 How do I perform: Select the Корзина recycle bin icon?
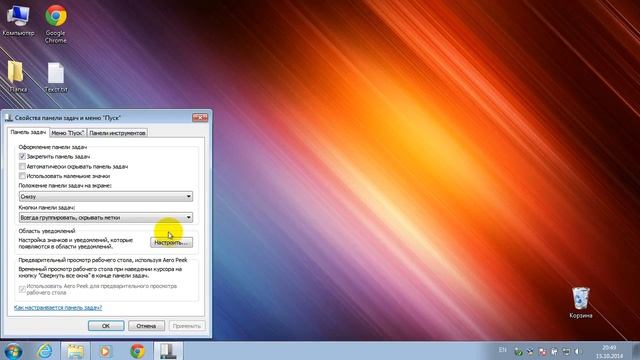pyautogui.click(x=580, y=302)
